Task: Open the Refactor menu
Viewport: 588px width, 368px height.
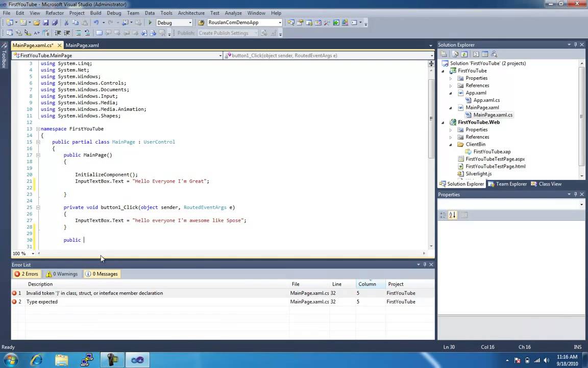Action: pyautogui.click(x=55, y=13)
